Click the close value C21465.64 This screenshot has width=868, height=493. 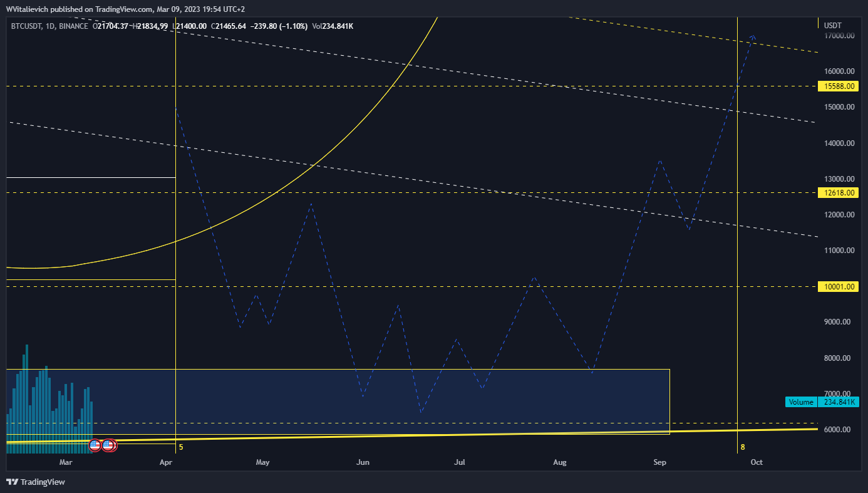pyautogui.click(x=230, y=26)
